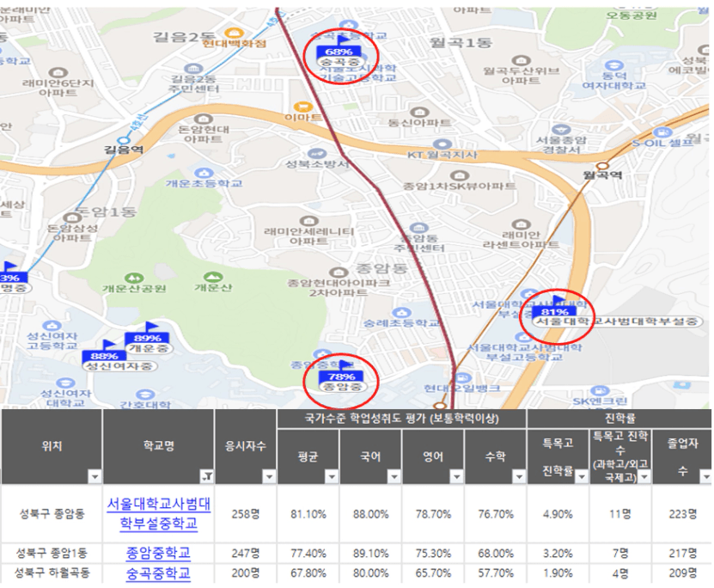
Task: Click the 88% 성신여자중 flag marker
Action: point(105,356)
